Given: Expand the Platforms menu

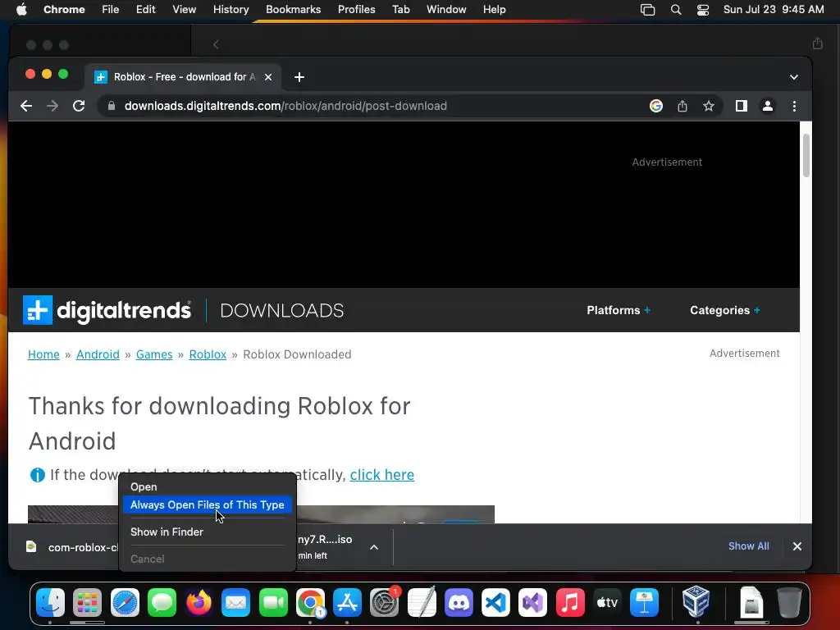Looking at the screenshot, I should pos(619,310).
